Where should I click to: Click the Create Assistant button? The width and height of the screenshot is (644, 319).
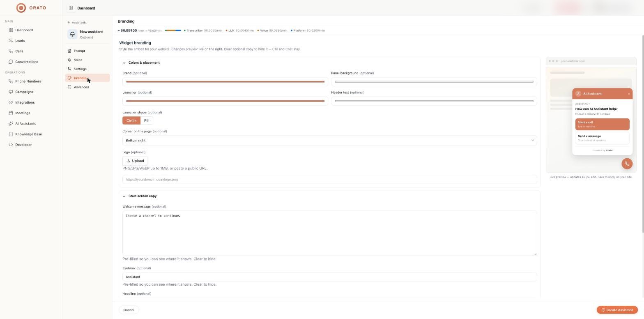click(x=617, y=310)
